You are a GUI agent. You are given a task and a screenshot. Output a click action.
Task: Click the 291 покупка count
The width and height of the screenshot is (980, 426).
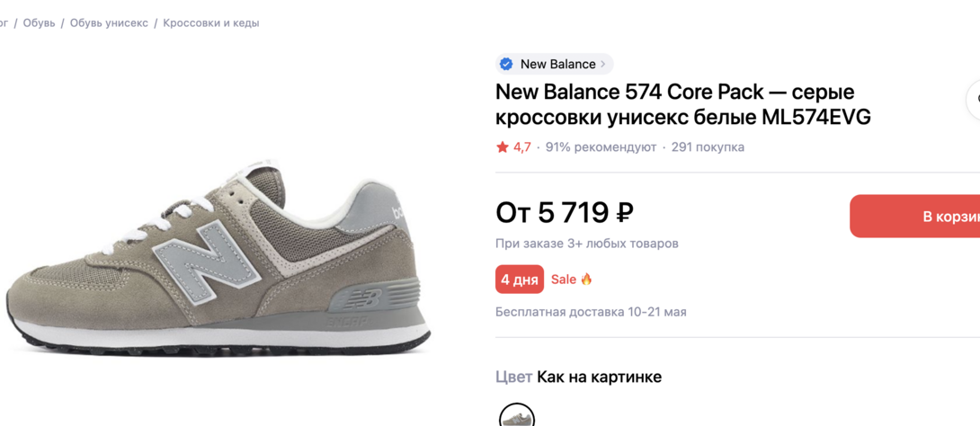tap(708, 147)
